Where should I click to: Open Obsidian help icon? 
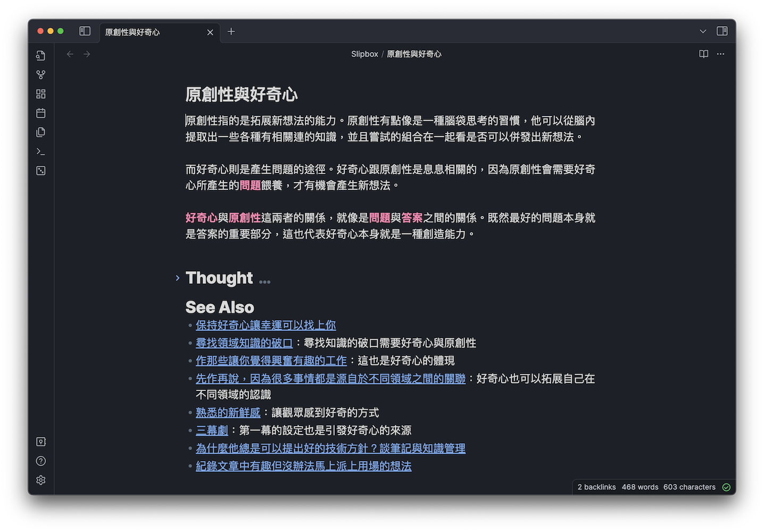[x=41, y=461]
